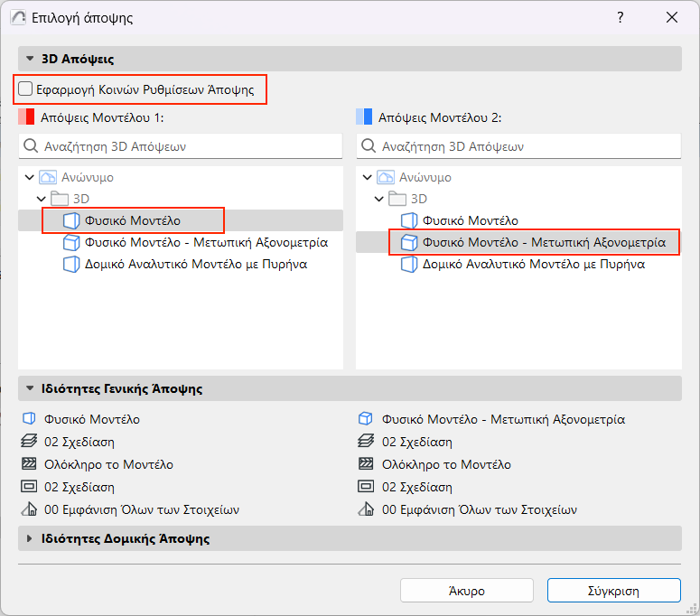Focus the Model 2 3D views search box

tap(518, 146)
